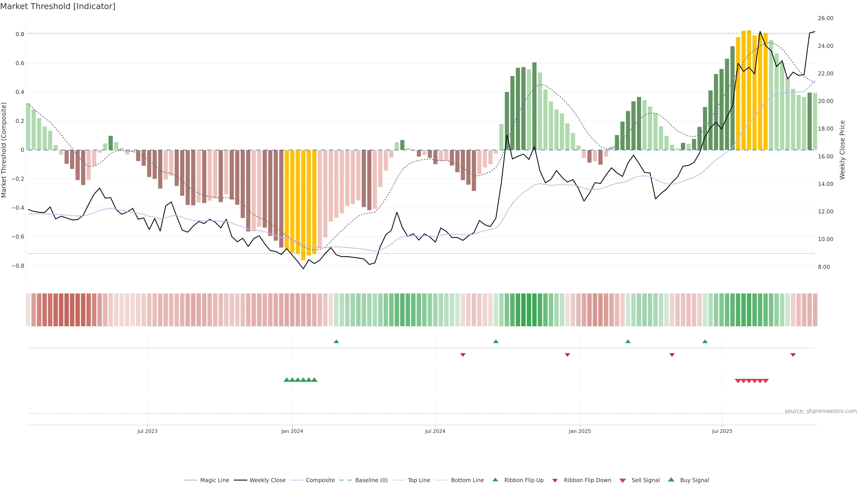Click the Jan 2024 x-axis label
868x488 pixels.
pyautogui.click(x=292, y=431)
